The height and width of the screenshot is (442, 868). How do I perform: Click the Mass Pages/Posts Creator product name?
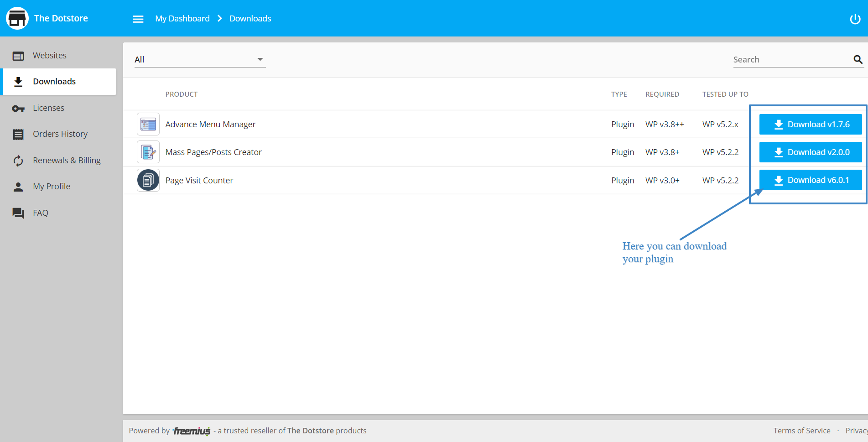pos(213,152)
